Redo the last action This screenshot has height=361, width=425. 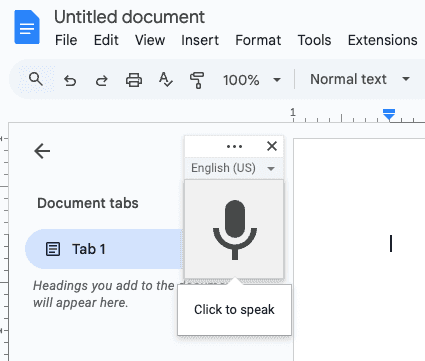click(102, 80)
